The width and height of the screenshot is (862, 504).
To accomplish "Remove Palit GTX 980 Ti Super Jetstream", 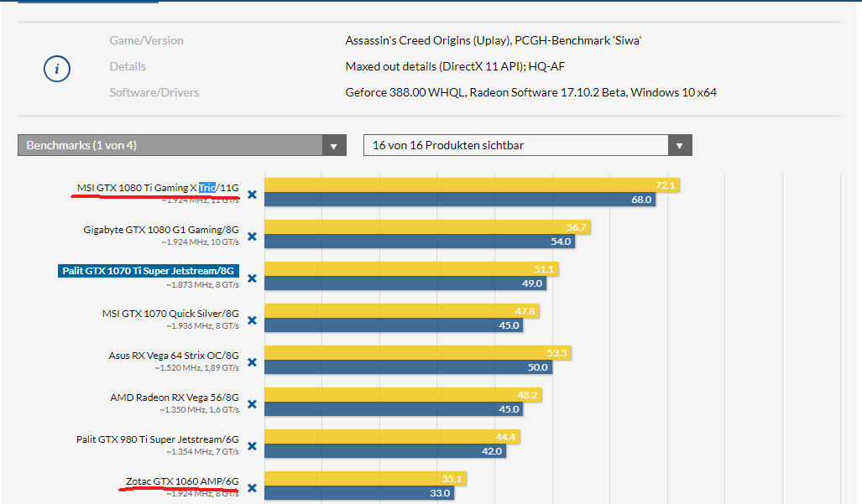I will [x=252, y=446].
